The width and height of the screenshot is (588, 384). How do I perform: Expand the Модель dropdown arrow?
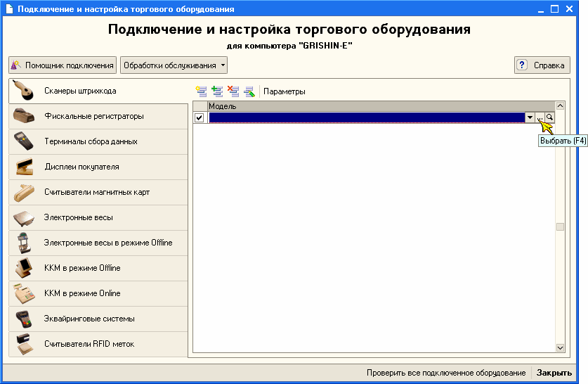click(x=530, y=117)
